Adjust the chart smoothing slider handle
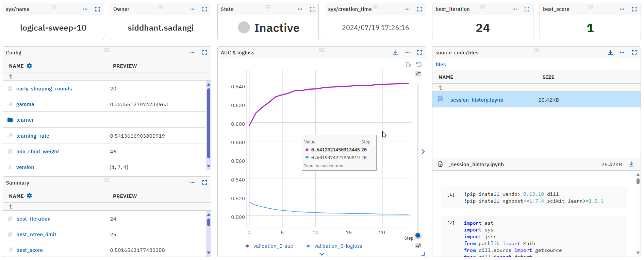The width and height of the screenshot is (644, 260). click(x=418, y=236)
